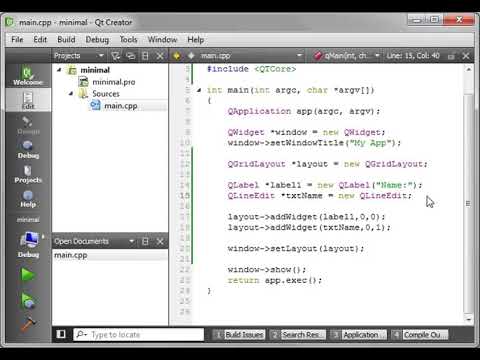
Task: Click the #include <QtCore> line
Action: (x=251, y=69)
